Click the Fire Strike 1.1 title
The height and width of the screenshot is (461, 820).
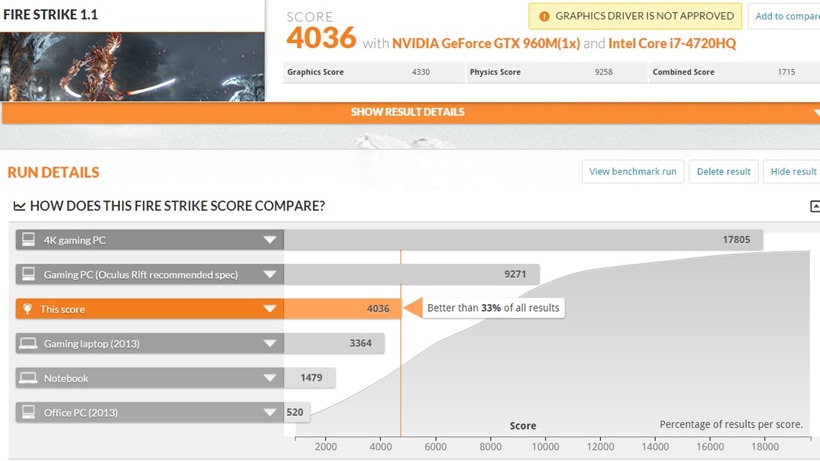tap(50, 15)
